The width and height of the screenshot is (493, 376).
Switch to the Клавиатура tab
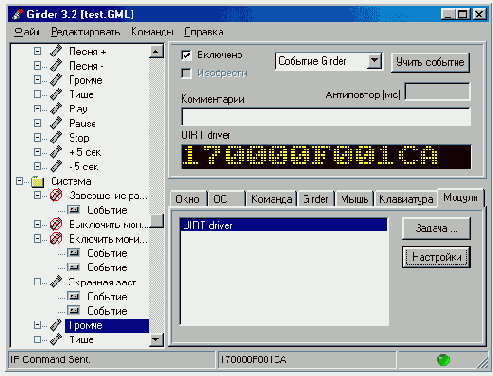coord(406,199)
